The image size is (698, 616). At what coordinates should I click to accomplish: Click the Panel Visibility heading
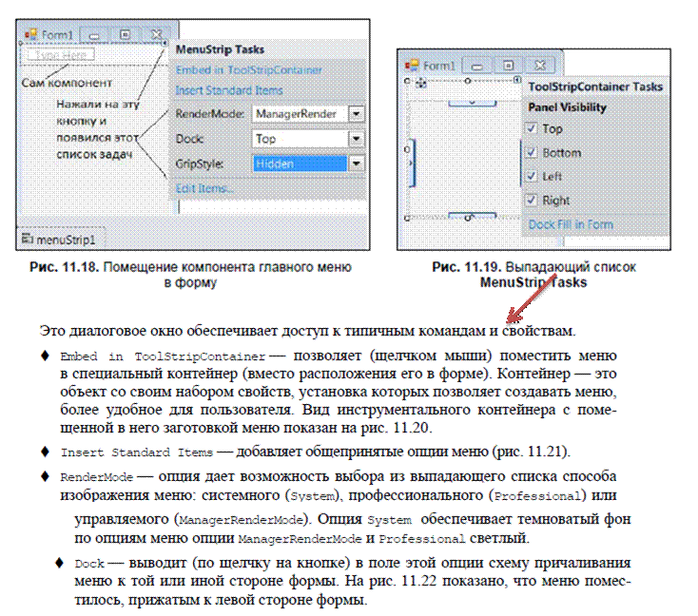click(x=568, y=107)
